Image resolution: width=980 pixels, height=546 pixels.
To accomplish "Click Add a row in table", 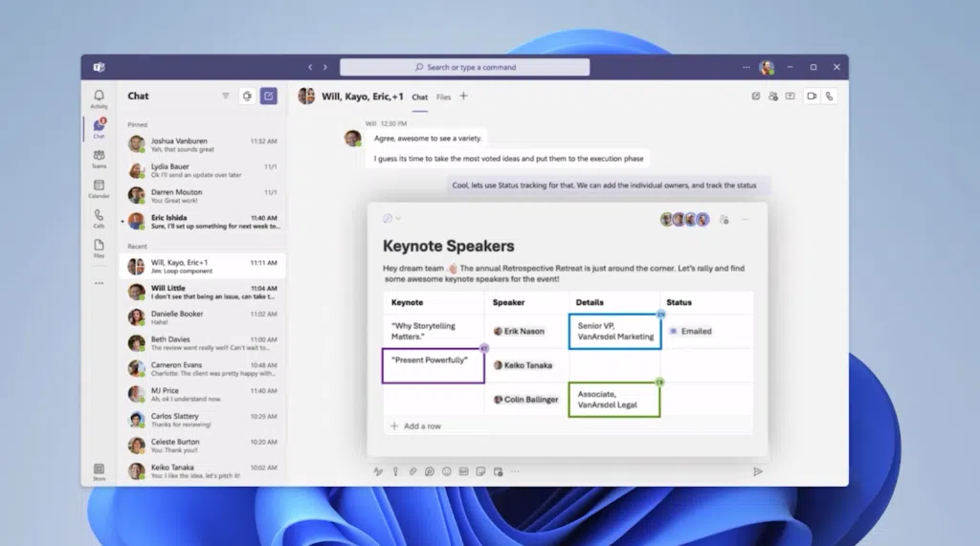I will click(x=416, y=426).
